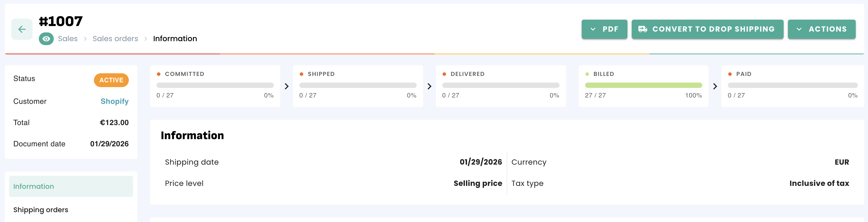Click arrow between Committed and Shipped
Screen dimensions: 868x222
pyautogui.click(x=286, y=87)
